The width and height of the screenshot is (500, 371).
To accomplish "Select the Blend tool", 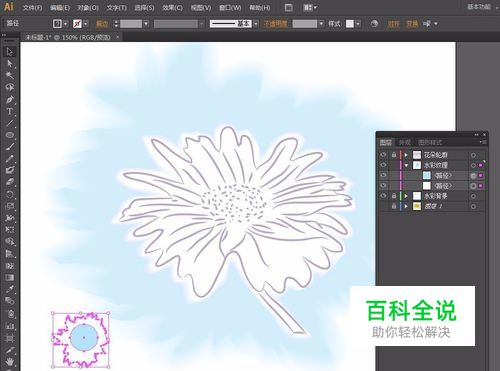I will (10, 301).
